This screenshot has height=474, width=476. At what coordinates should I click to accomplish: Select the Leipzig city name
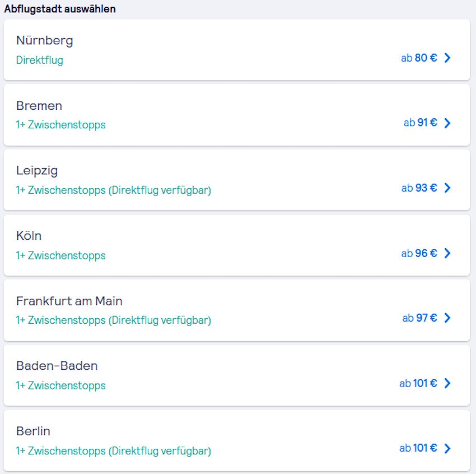pyautogui.click(x=37, y=171)
